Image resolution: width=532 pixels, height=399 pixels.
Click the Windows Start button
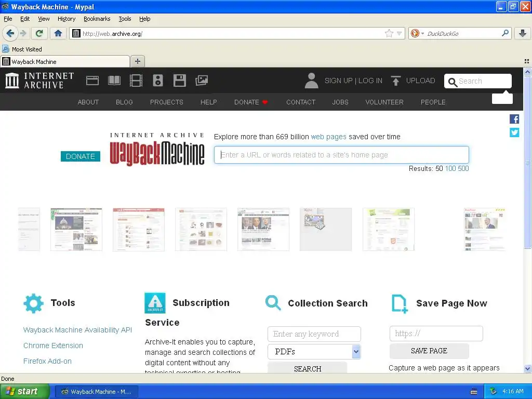[25, 391]
